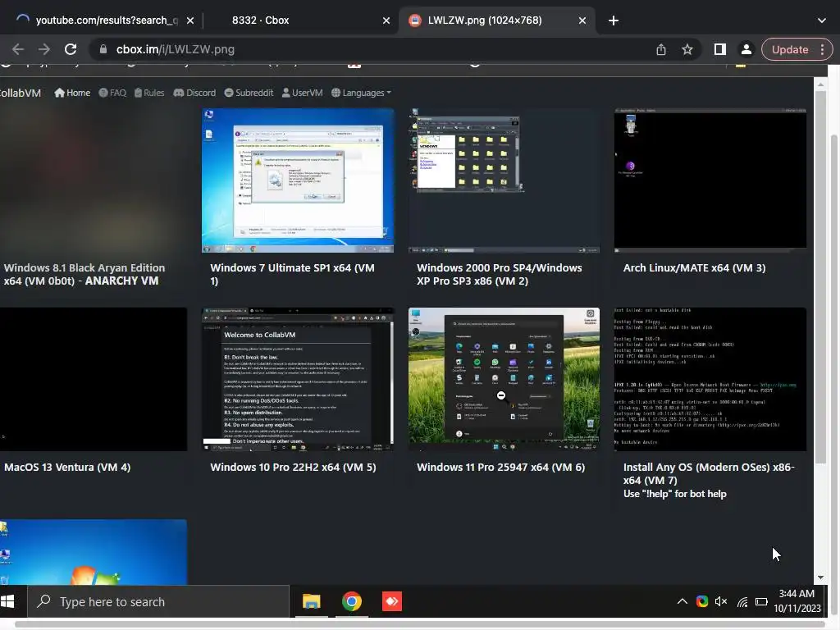This screenshot has height=630, width=840.
Task: Click the Chrome taskbar icon
Action: 352,601
